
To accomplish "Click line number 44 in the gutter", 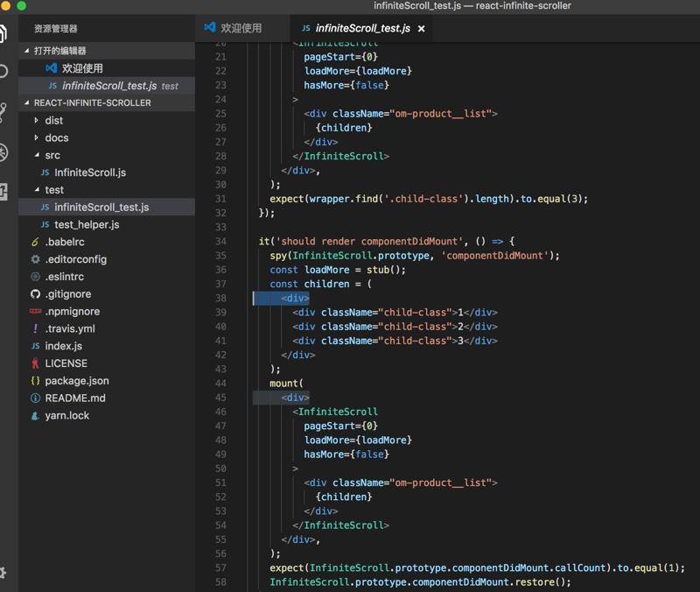I will tap(220, 384).
